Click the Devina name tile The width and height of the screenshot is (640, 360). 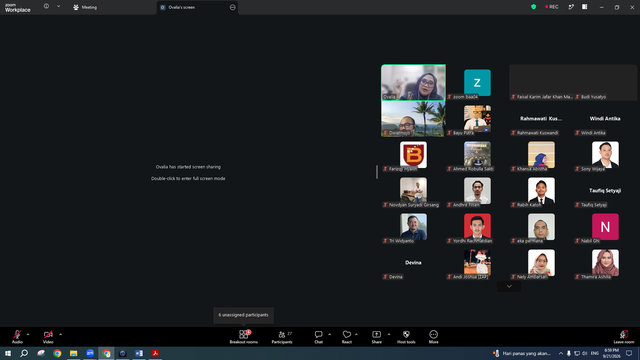[x=413, y=262]
